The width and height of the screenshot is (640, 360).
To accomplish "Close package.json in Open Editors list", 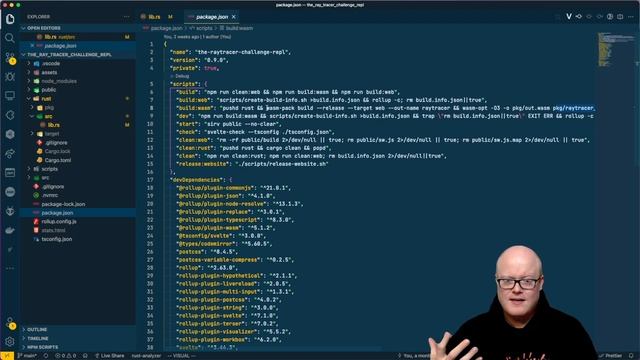I will click(32, 46).
